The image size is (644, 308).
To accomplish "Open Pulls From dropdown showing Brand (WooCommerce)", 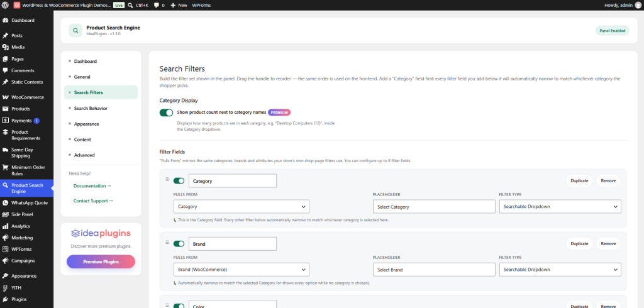I will coord(241,270).
